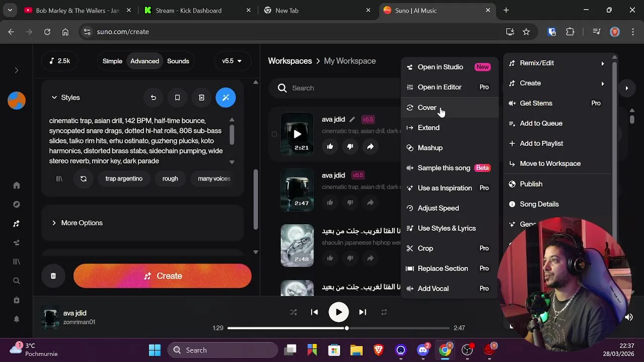The image size is (644, 362).
Task: Dislike the first ava jdid song
Action: (350, 146)
